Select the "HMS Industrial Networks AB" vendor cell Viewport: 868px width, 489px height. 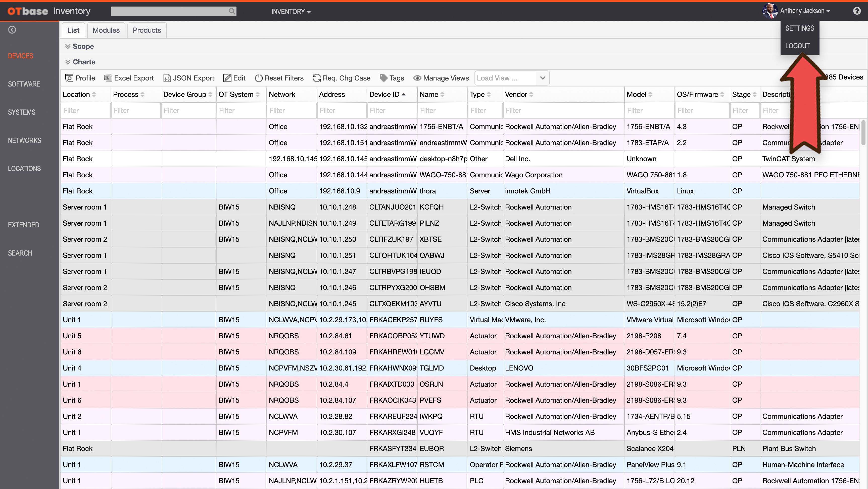tap(563, 432)
